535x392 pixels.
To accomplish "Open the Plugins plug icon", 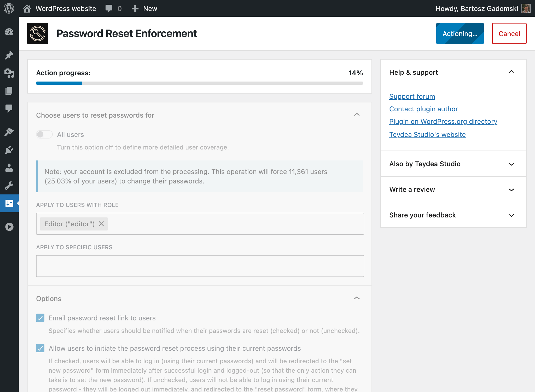I will 9,150.
